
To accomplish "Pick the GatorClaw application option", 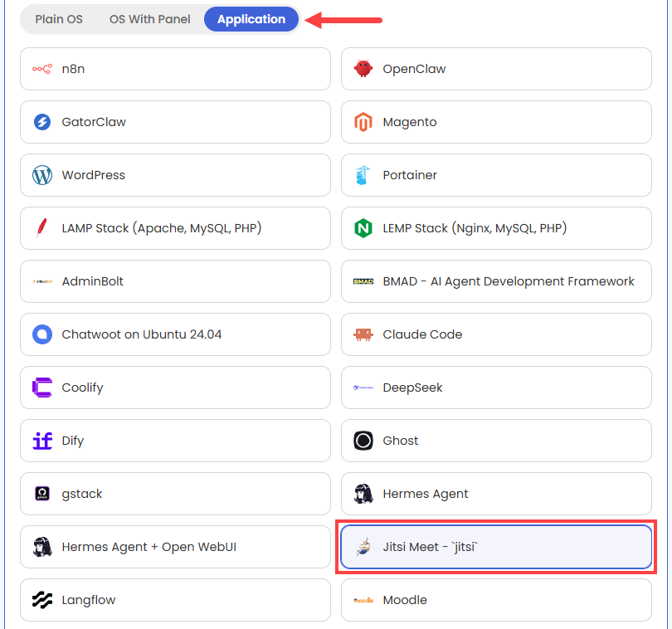I will click(x=175, y=122).
